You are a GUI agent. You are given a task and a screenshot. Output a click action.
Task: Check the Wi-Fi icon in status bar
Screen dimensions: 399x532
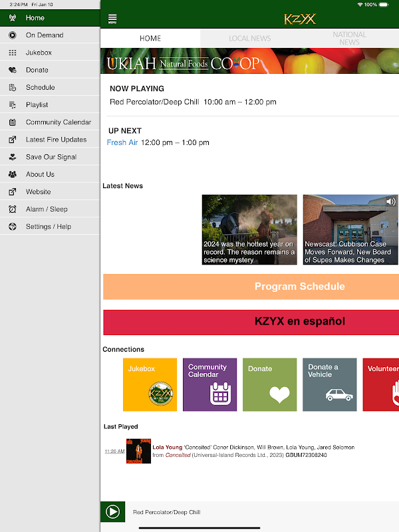pos(360,5)
